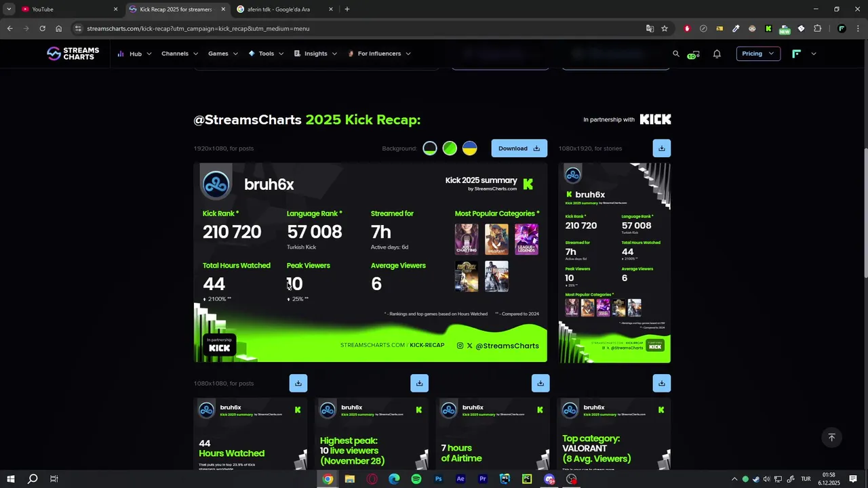Image resolution: width=868 pixels, height=488 pixels.
Task: Bookmark this page with the star icon
Action: [x=665, y=28]
